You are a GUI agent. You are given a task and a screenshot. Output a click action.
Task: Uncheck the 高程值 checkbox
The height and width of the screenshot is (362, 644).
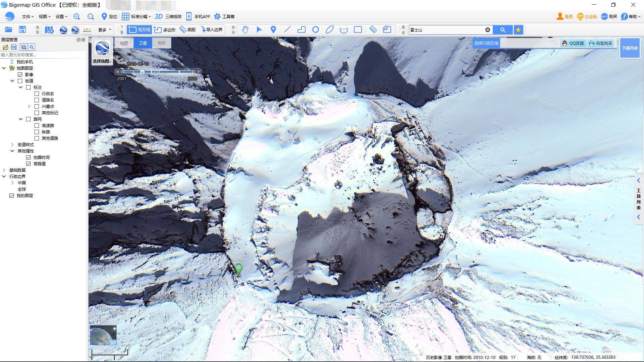tap(29, 164)
